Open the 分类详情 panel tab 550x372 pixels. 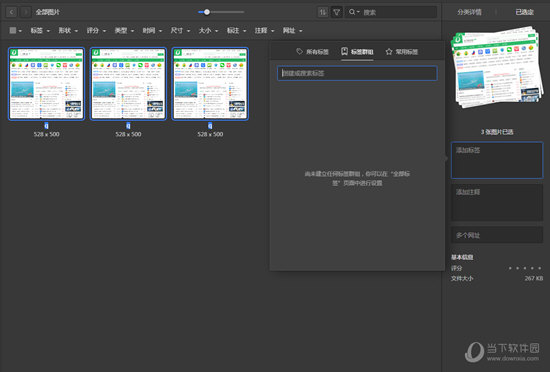[x=469, y=12]
